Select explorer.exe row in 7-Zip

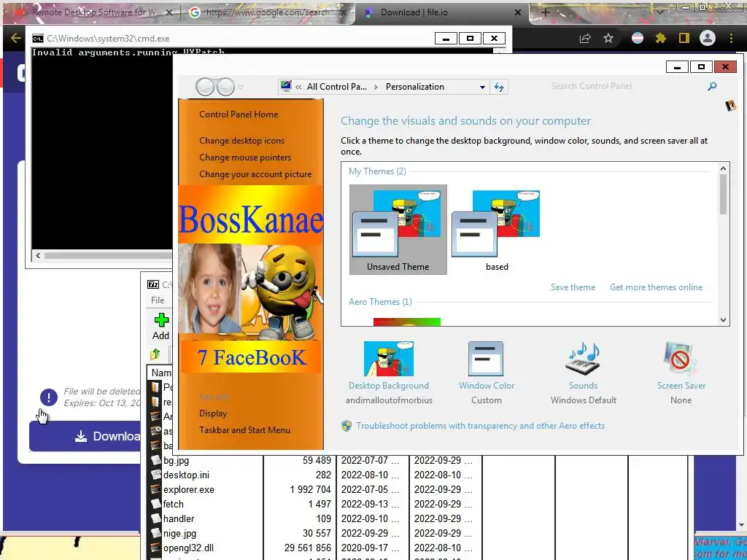[x=189, y=489]
